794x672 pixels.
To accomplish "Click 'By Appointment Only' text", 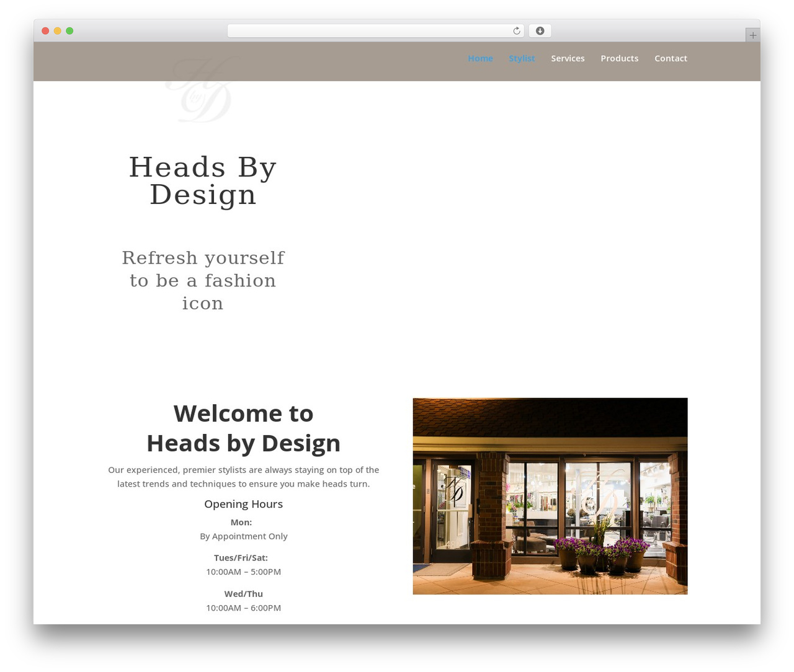I will [x=243, y=536].
